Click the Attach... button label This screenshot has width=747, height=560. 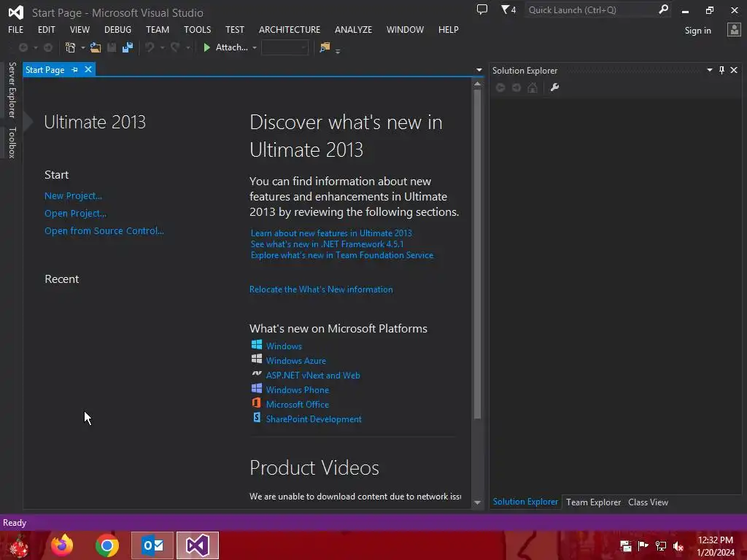[x=231, y=47]
